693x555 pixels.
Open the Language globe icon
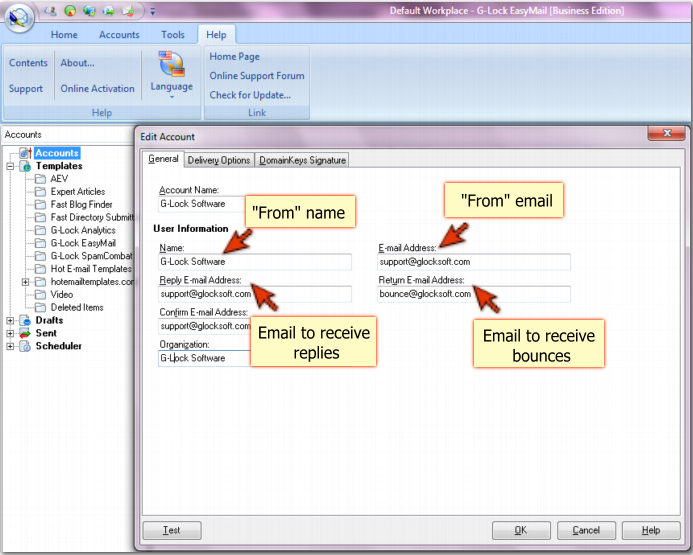pos(172,64)
